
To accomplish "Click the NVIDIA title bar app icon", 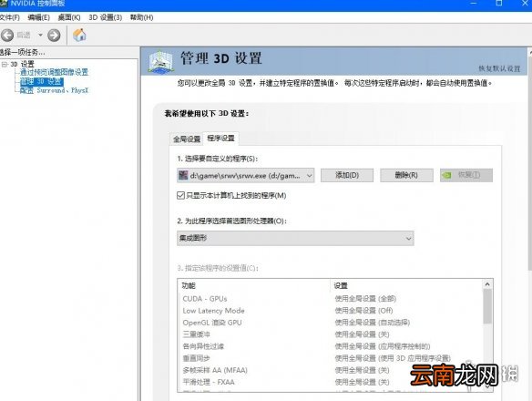I will tap(4, 4).
